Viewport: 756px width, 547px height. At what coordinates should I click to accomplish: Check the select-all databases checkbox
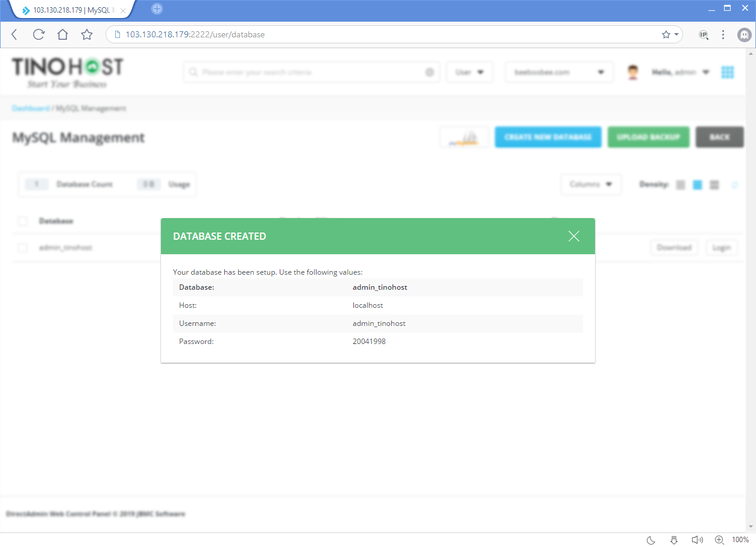tap(22, 221)
